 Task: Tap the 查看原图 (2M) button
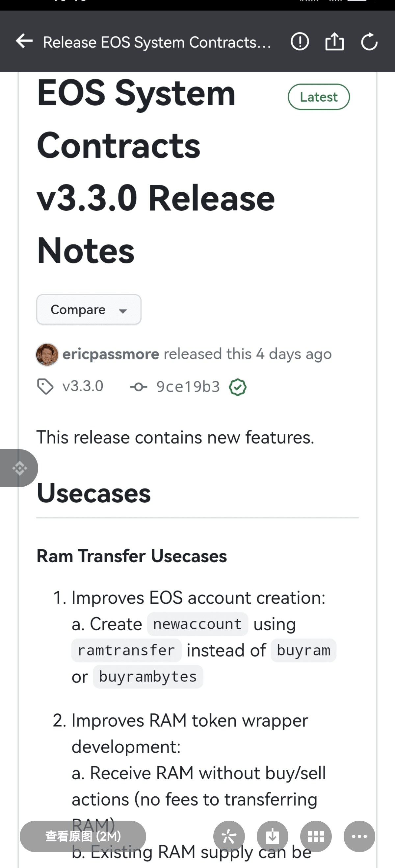pyautogui.click(x=83, y=836)
